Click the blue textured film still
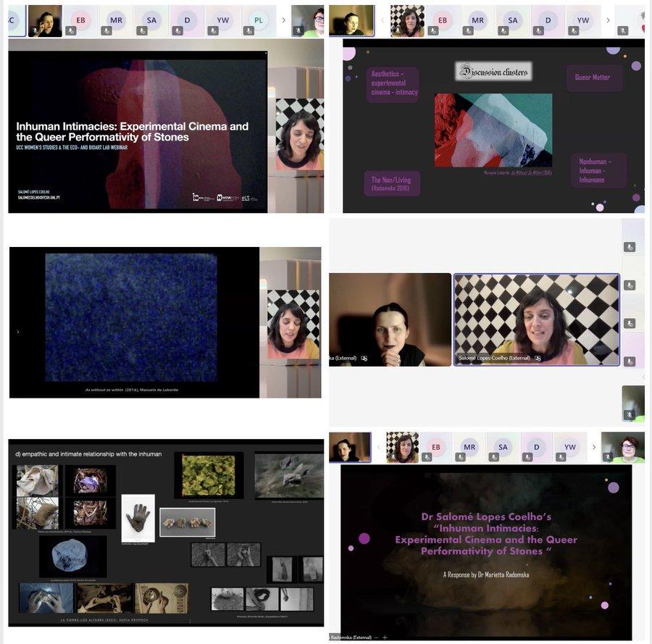This screenshot has height=644, width=652. point(131,317)
